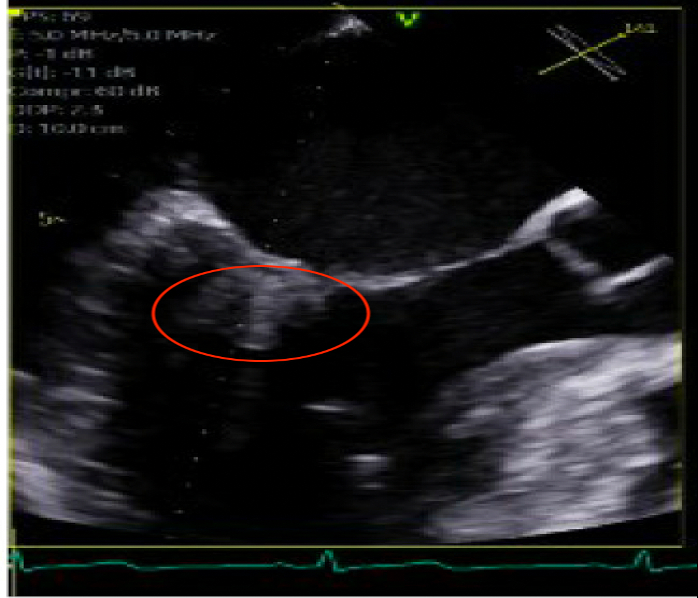The width and height of the screenshot is (698, 598).
Task: Click the green V orientation marker
Action: (407, 18)
